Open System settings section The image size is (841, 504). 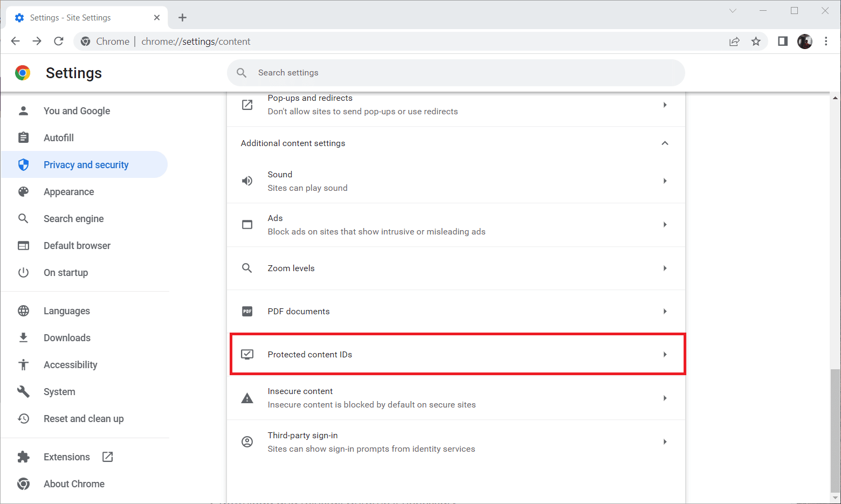tap(84, 391)
